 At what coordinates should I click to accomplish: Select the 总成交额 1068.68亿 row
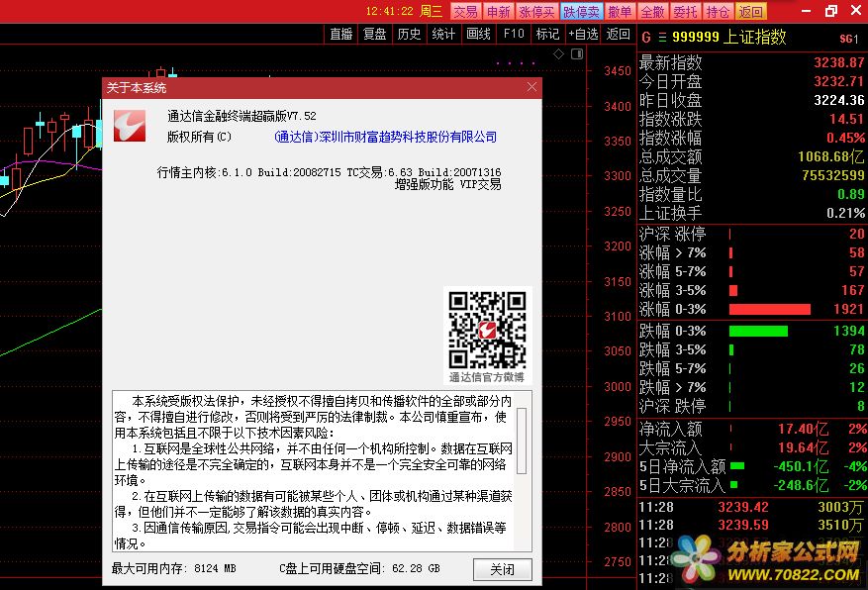pyautogui.click(x=752, y=156)
